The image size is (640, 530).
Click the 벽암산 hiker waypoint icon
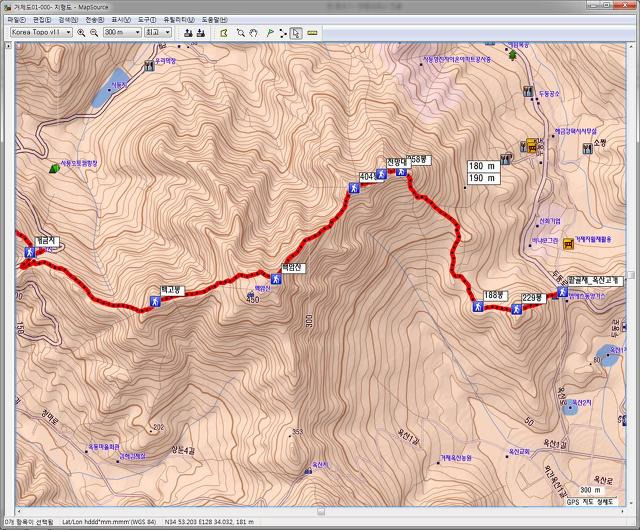pos(276,279)
